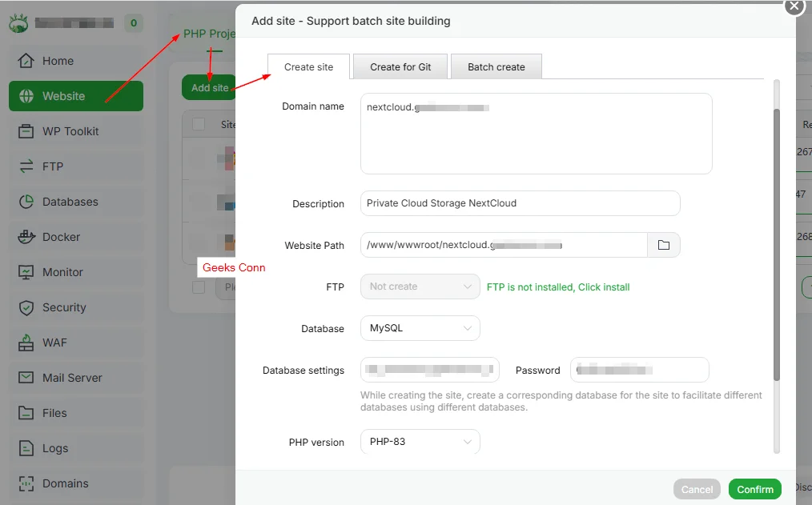
Task: Check the site list header checkbox
Action: [x=199, y=124]
